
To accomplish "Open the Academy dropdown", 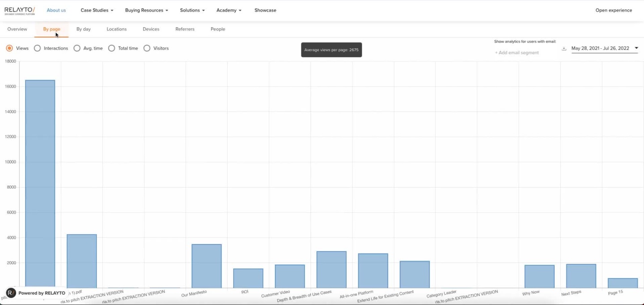I will 229,10.
